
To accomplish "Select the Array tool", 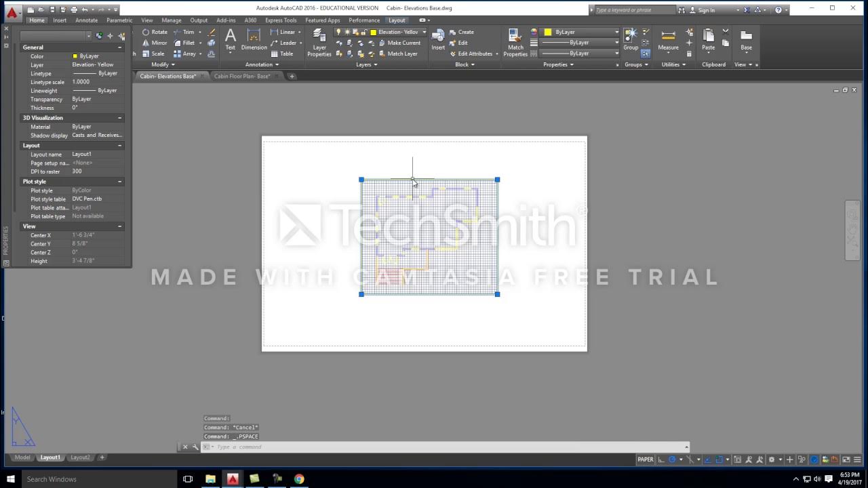I will pyautogui.click(x=184, y=54).
